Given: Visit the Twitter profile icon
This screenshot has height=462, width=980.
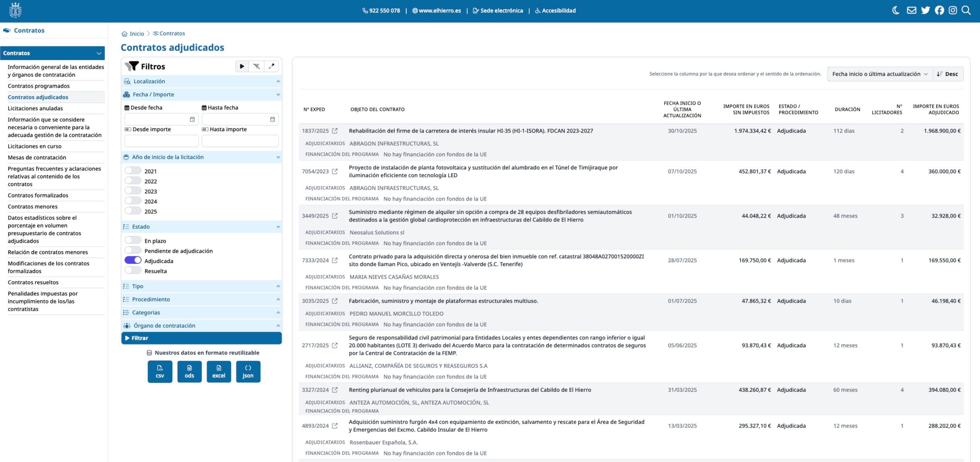Looking at the screenshot, I should pyautogui.click(x=926, y=10).
